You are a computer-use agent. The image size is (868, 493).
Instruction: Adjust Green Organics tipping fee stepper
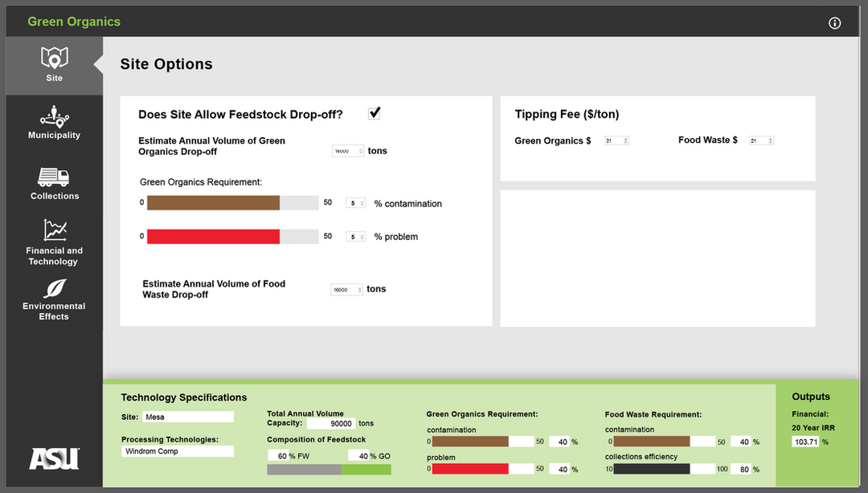pyautogui.click(x=616, y=141)
